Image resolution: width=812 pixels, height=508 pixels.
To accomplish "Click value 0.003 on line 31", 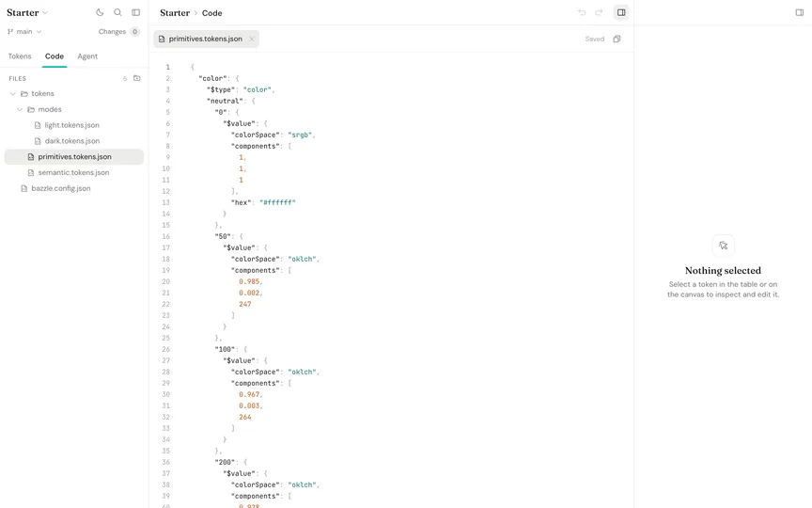I will (x=249, y=405).
